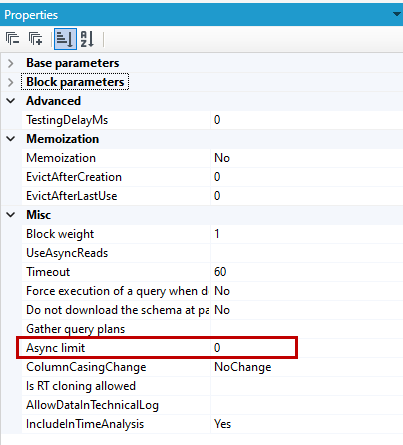Screen dimensions: 403x445
Task: Click the expand all categories icon
Action: 35,39
